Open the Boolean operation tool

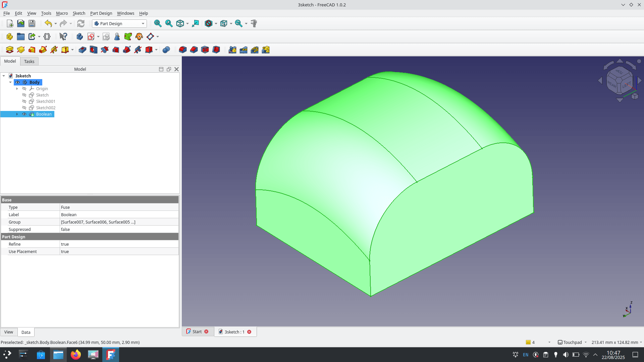(166, 50)
